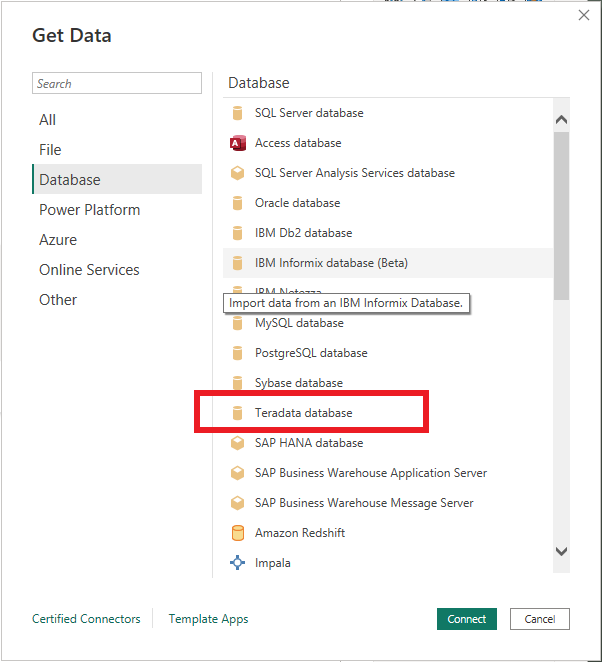Image resolution: width=602 pixels, height=662 pixels.
Task: Choose the Impala entry
Action: [388, 563]
